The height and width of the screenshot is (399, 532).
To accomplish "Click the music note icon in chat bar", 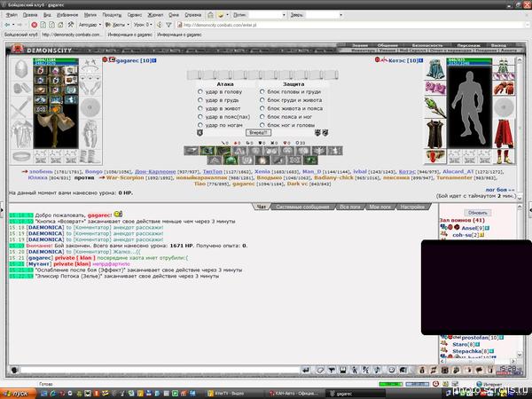I will pyautogui.click(x=377, y=370).
